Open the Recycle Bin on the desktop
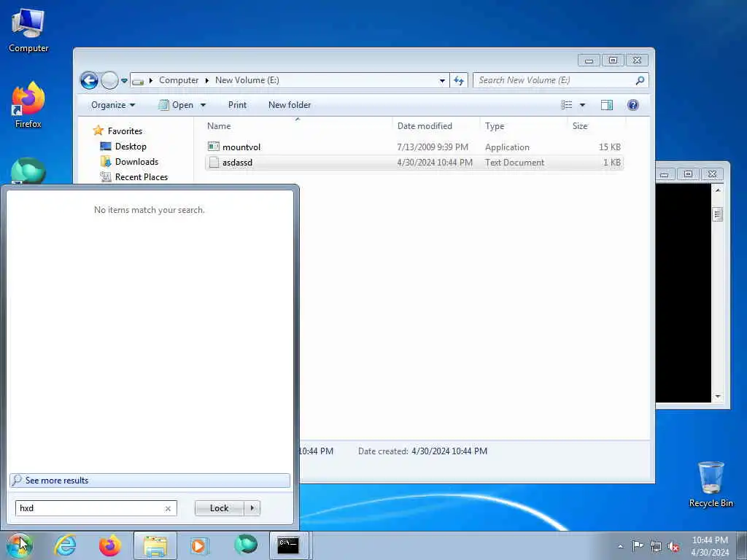747x560 pixels. click(x=711, y=484)
